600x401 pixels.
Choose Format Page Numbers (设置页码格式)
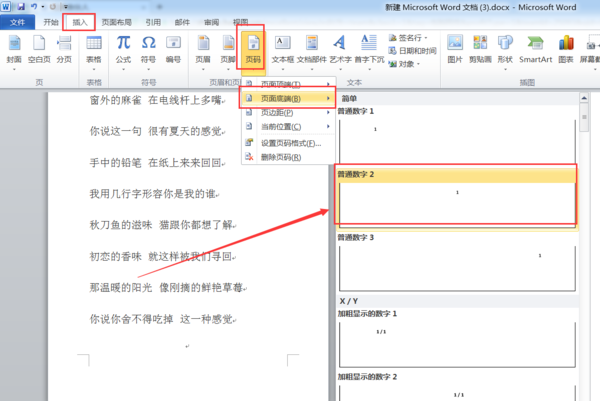point(289,143)
